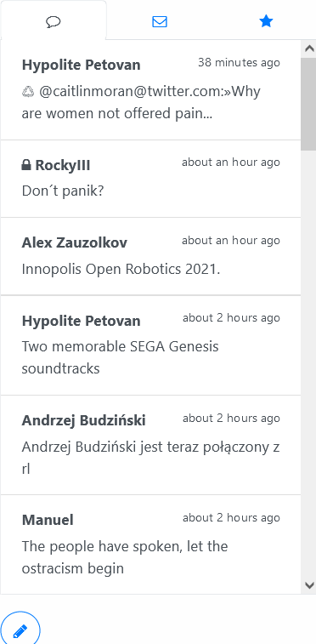Click the pencil compose button

(20, 630)
